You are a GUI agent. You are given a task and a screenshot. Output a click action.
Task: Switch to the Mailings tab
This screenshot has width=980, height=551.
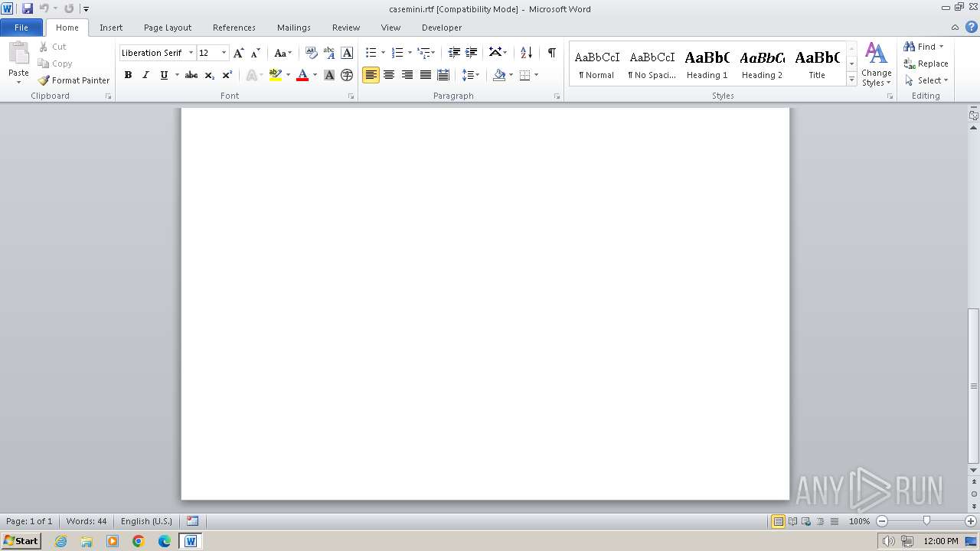294,28
